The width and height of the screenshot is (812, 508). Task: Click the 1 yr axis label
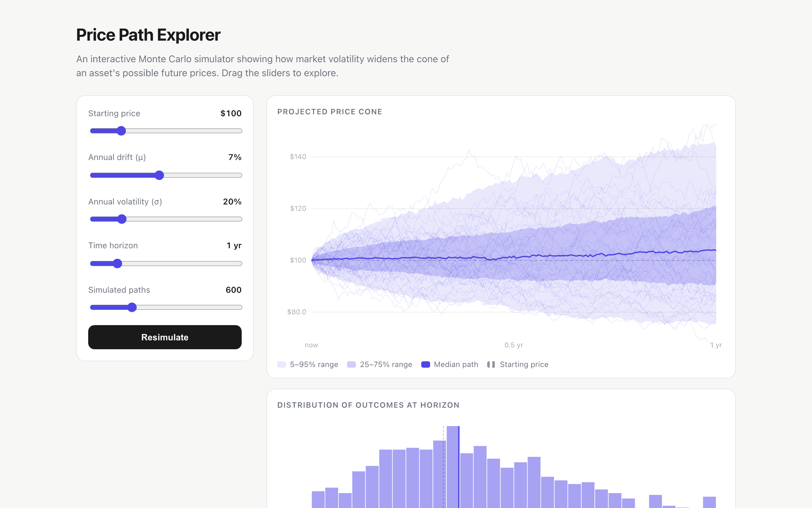click(716, 345)
